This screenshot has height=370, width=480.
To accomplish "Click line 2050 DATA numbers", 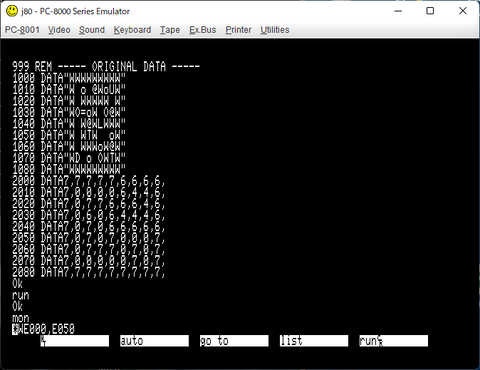I will (x=89, y=238).
